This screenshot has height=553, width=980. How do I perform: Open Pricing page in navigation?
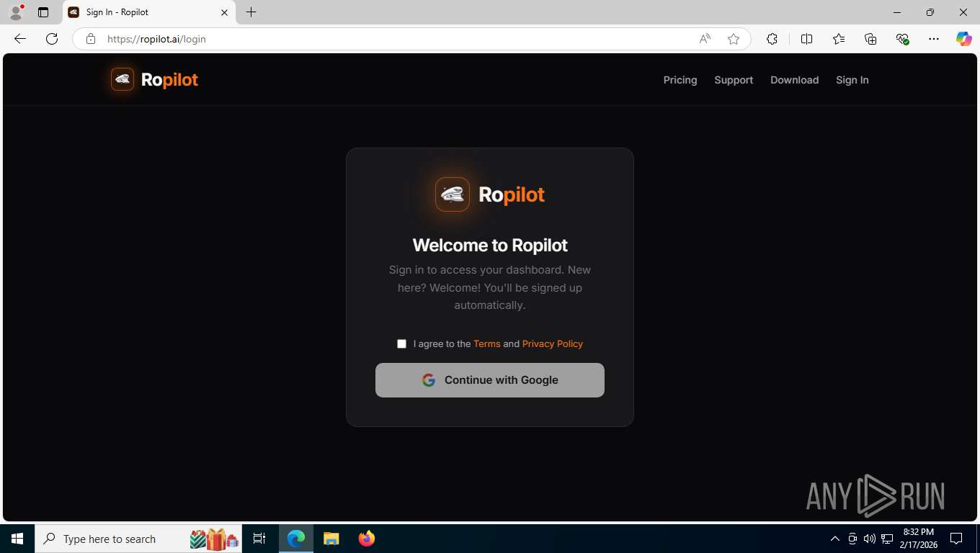point(680,80)
